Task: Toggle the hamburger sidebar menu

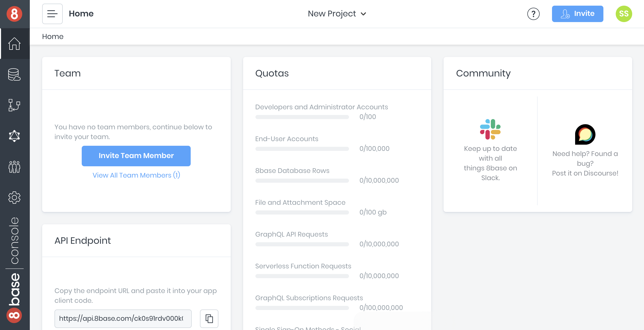Action: [52, 14]
